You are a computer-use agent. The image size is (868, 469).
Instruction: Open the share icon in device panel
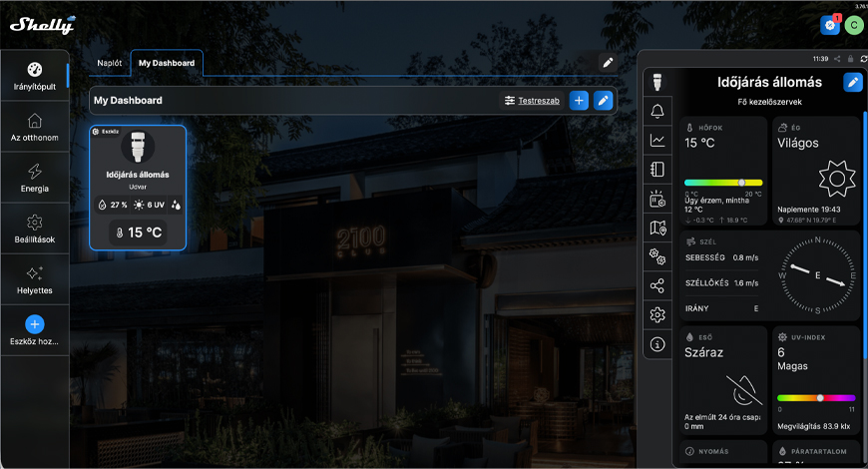(x=656, y=285)
